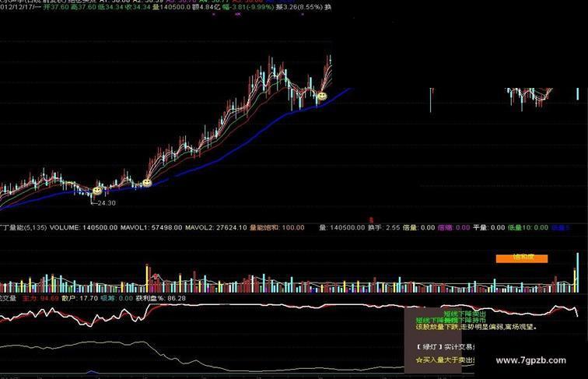Click the 量140500.0 text in top bar
The image size is (588, 379).
(x=171, y=7)
